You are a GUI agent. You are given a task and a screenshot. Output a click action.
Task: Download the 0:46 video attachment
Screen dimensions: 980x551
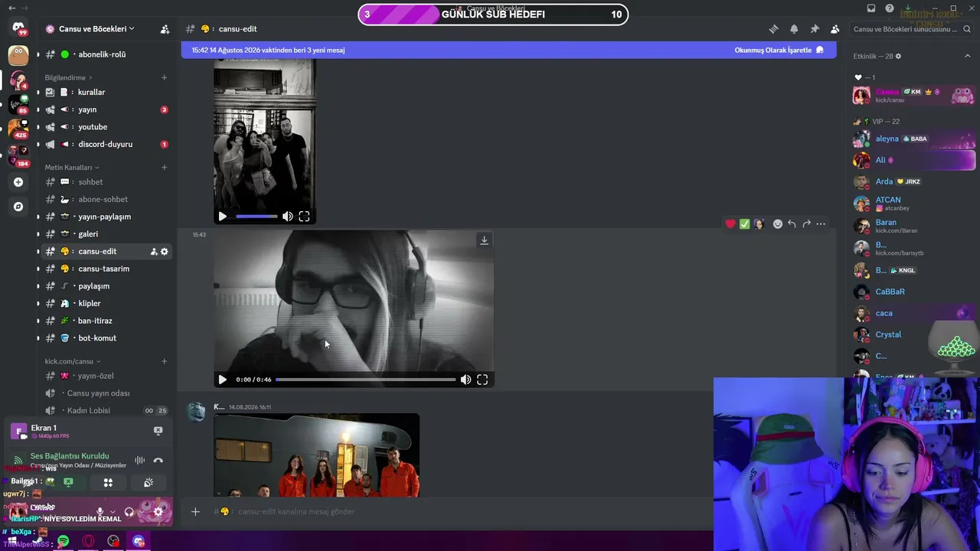[484, 240]
